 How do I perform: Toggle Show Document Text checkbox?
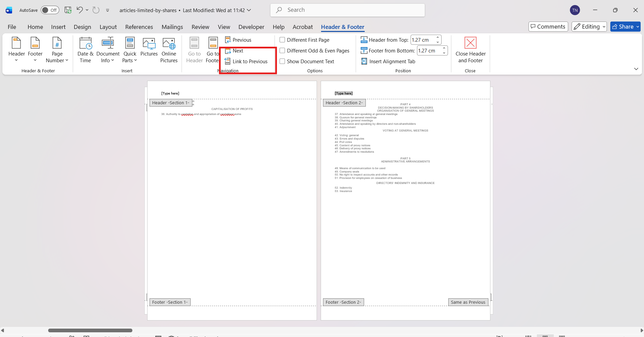click(282, 62)
